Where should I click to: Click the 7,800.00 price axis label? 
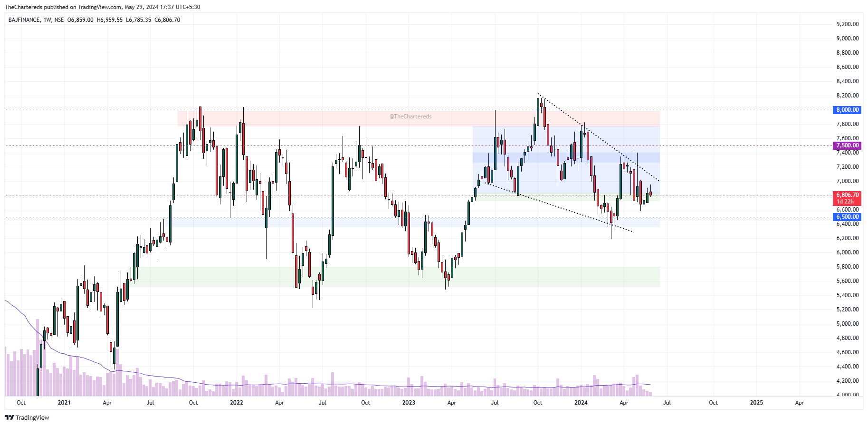(x=848, y=124)
